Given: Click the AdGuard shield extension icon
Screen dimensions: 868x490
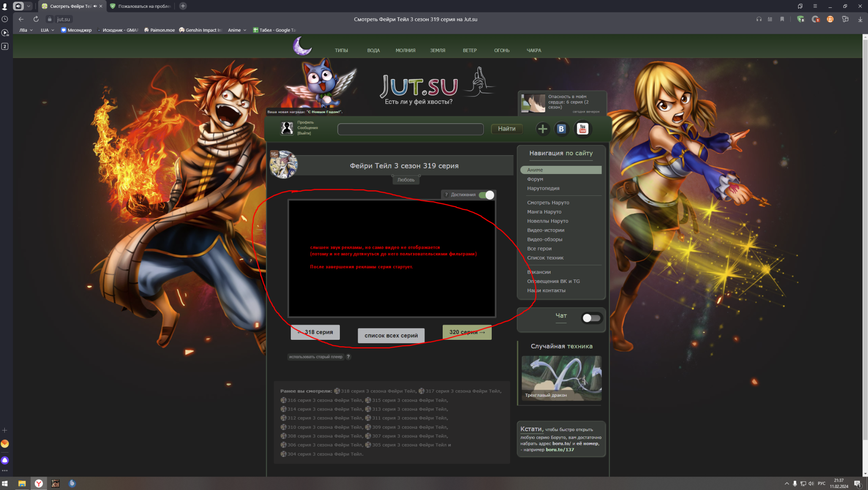Looking at the screenshot, I should click(800, 19).
